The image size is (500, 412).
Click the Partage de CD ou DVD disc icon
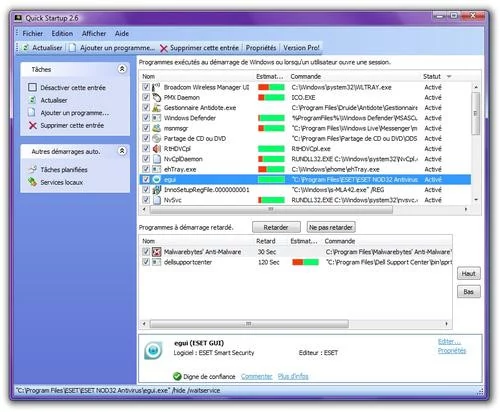point(156,138)
